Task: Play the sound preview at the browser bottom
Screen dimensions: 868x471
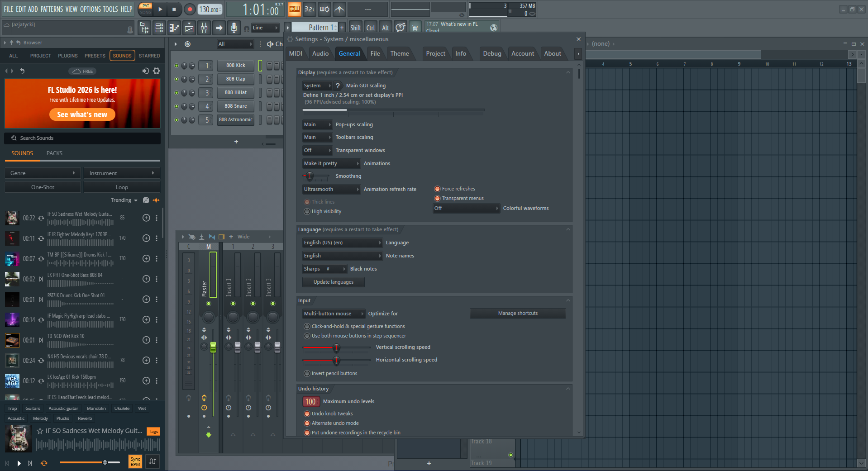Action: 19,463
